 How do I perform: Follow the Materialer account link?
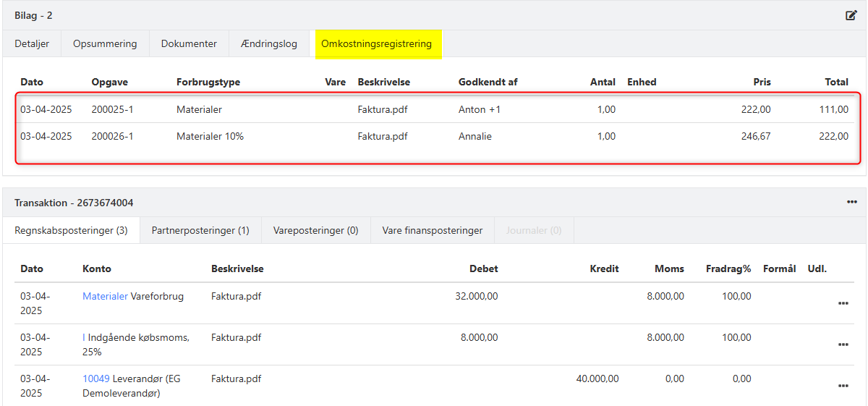tap(105, 296)
